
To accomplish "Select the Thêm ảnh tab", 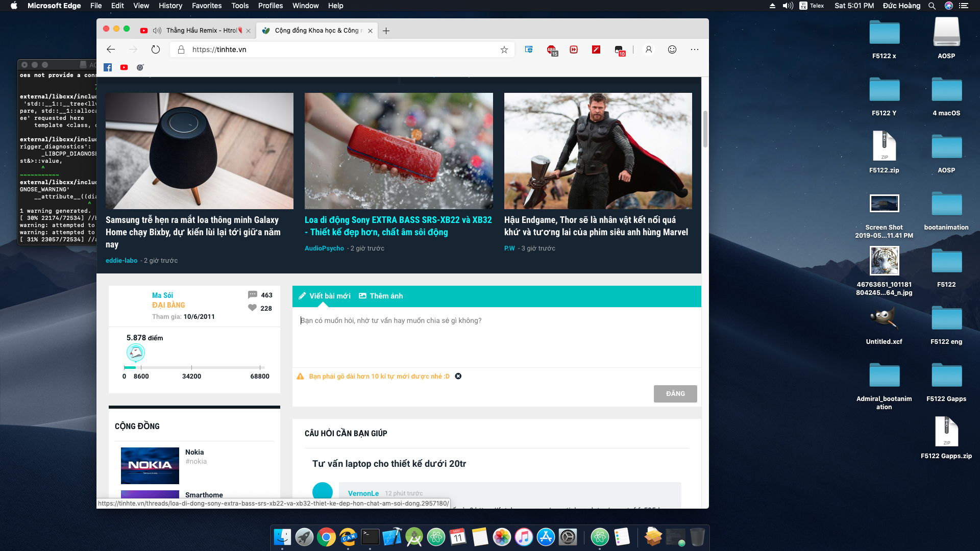I will (x=381, y=296).
